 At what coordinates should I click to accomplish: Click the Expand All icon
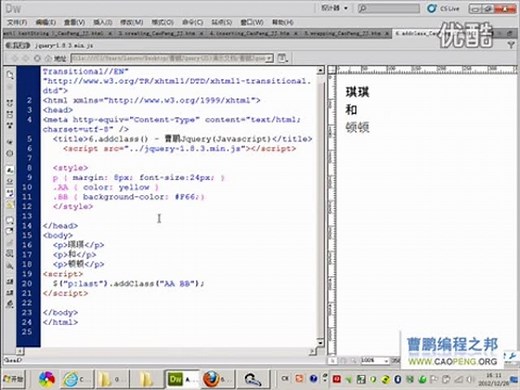[x=10, y=125]
